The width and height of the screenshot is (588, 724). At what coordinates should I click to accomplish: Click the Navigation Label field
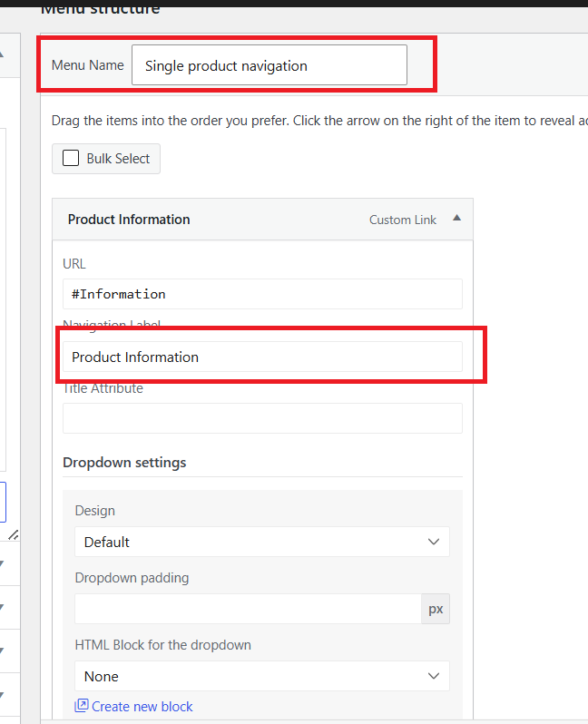point(262,357)
